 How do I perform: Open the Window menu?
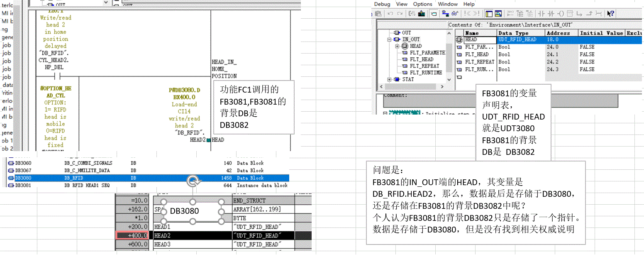tap(448, 4)
